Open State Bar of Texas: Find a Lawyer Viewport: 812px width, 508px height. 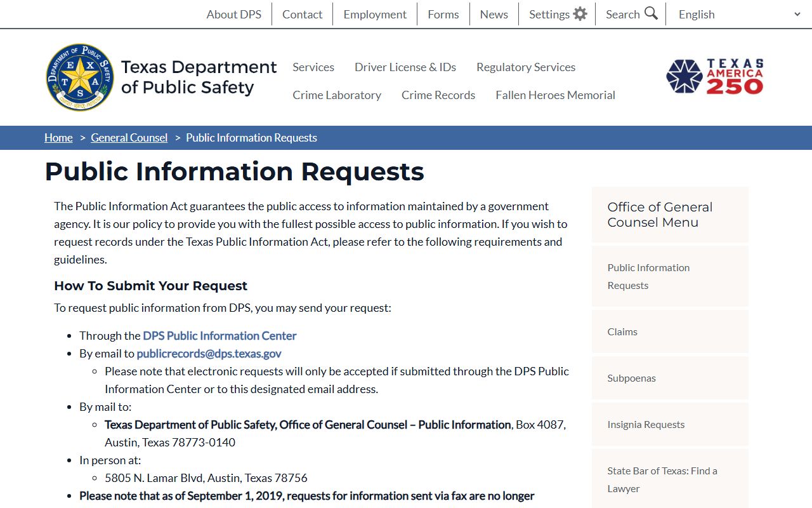pyautogui.click(x=670, y=479)
